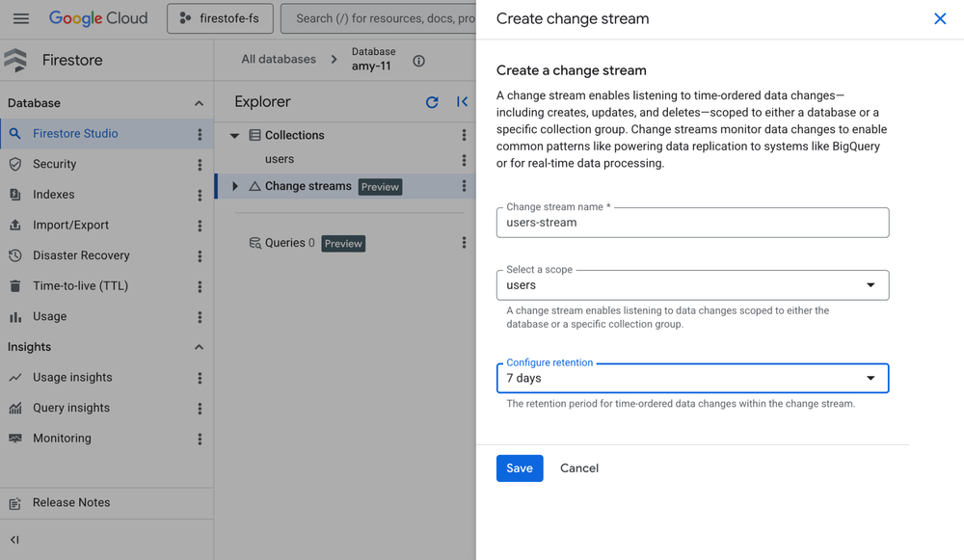964x560 pixels.
Task: Open Import/Export page
Action: click(70, 225)
